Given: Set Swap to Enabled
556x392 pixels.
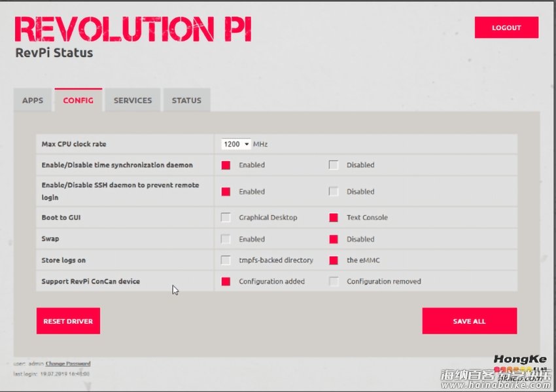Looking at the screenshot, I should [226, 239].
